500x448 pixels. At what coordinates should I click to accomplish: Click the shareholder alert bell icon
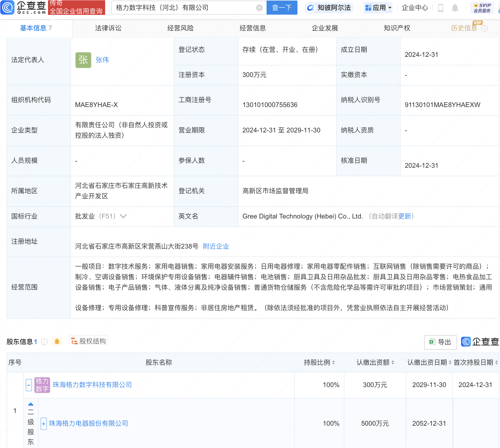click(57, 342)
